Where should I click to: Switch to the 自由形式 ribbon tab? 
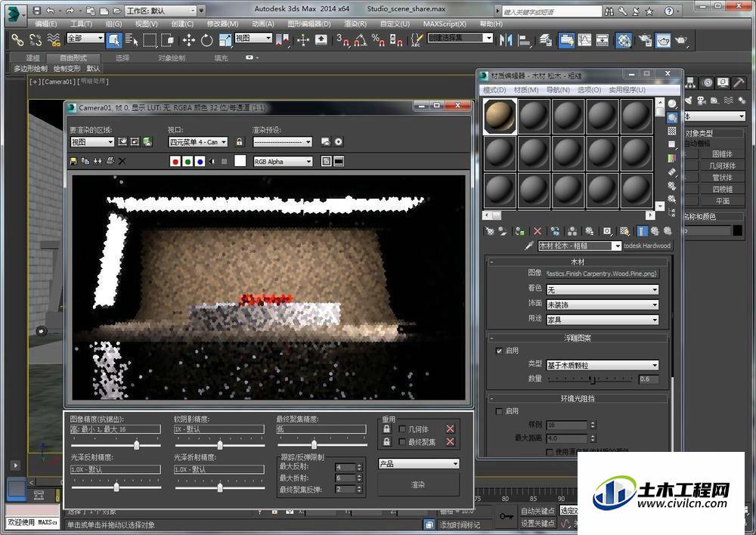[73, 58]
